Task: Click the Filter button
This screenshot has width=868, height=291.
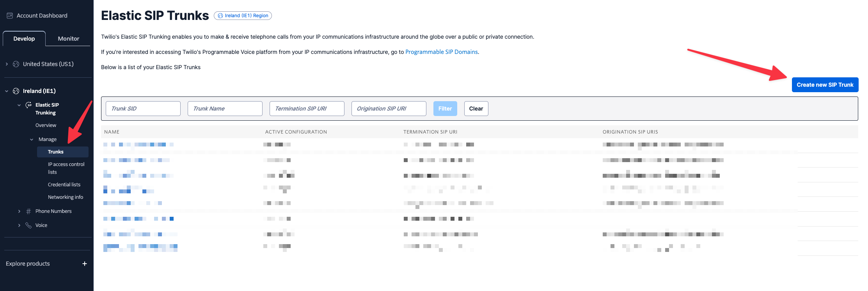Action: 445,109
